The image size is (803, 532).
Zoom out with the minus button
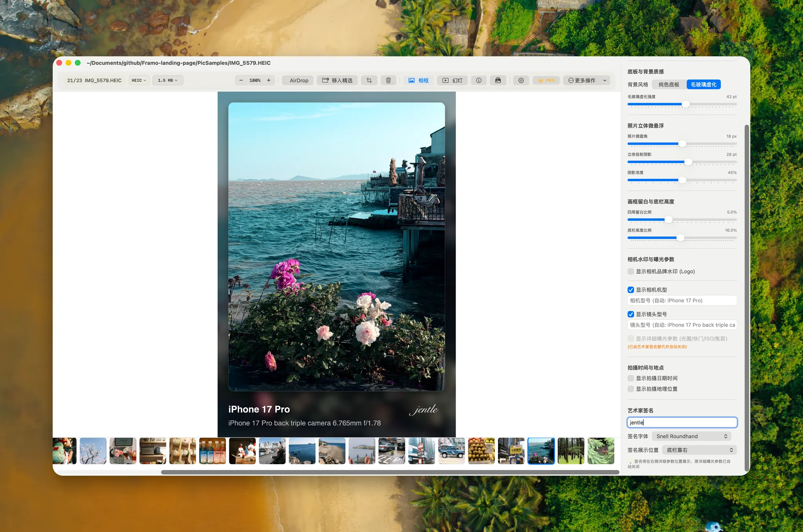pyautogui.click(x=241, y=80)
